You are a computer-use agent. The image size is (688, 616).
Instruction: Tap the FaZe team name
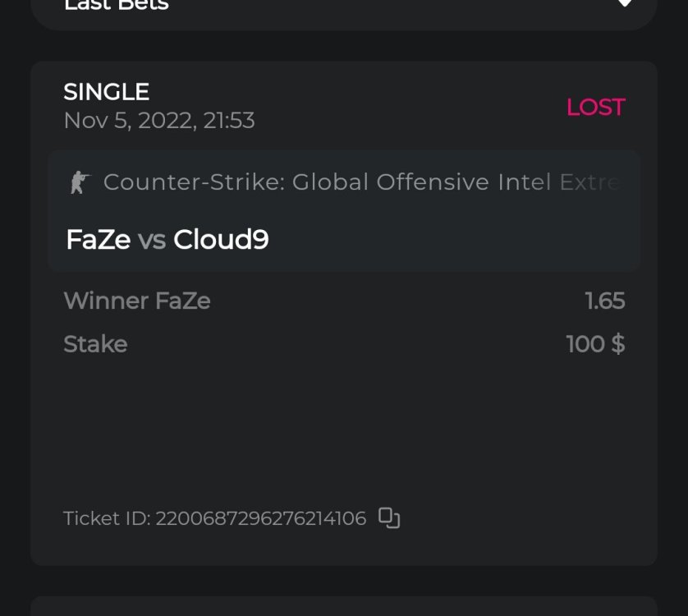(98, 239)
